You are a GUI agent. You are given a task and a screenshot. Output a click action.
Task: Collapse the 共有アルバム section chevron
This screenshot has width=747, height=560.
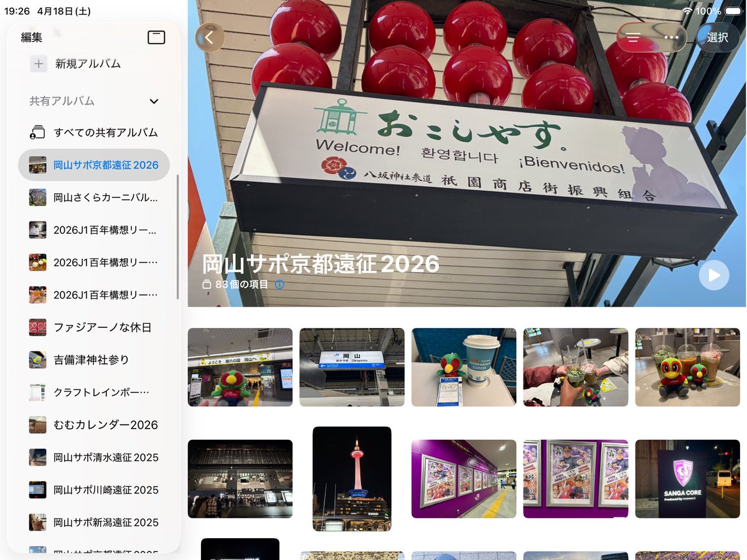(154, 101)
